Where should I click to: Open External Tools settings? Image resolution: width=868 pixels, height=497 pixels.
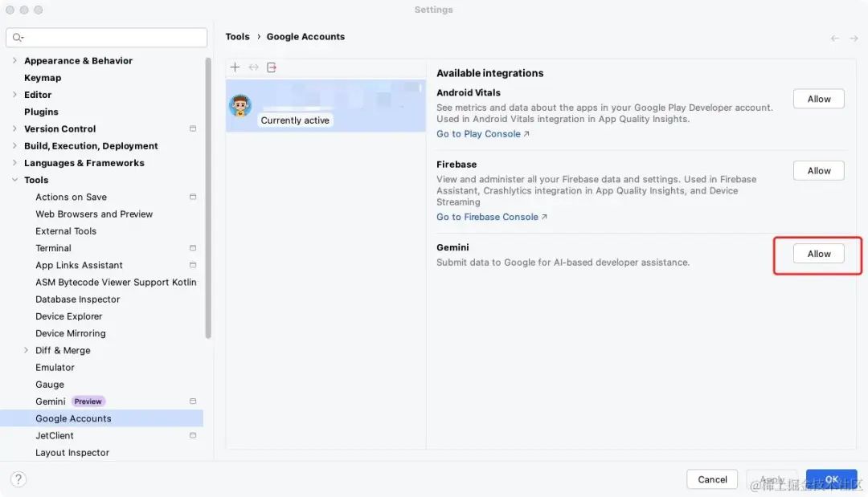(66, 231)
